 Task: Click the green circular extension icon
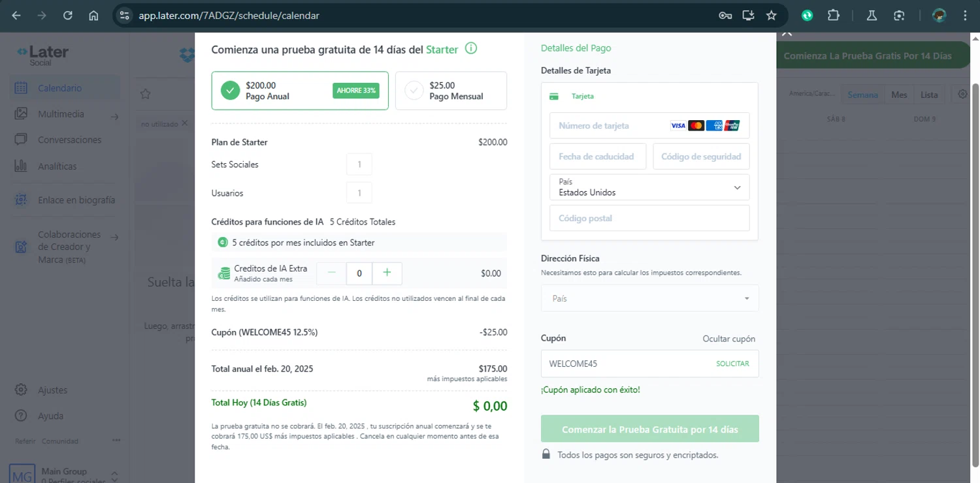point(808,15)
